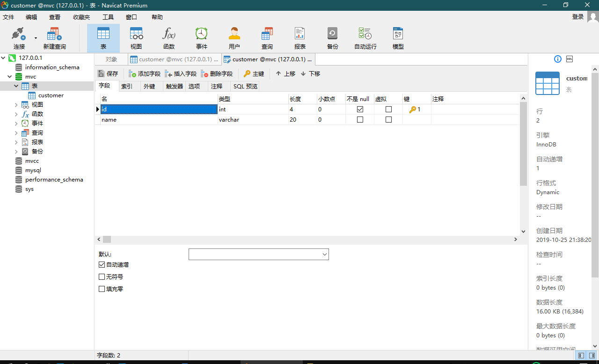Screen dimensions: 599x364
Task: Switch to the 外键 tab
Action: 149,87
